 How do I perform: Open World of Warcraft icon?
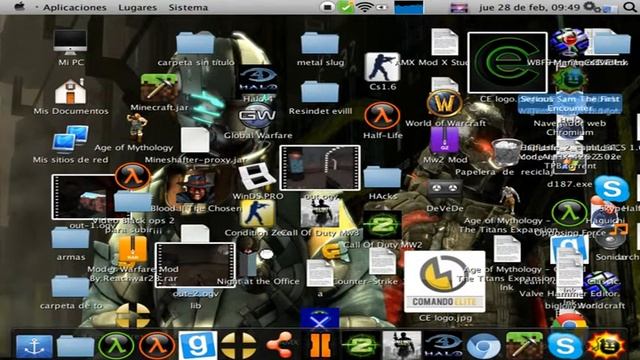[x=444, y=103]
